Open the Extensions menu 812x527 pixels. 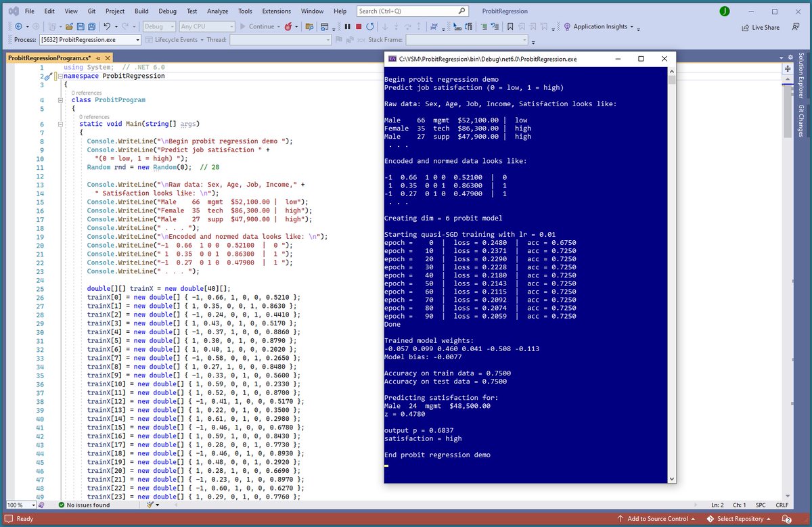click(x=276, y=11)
